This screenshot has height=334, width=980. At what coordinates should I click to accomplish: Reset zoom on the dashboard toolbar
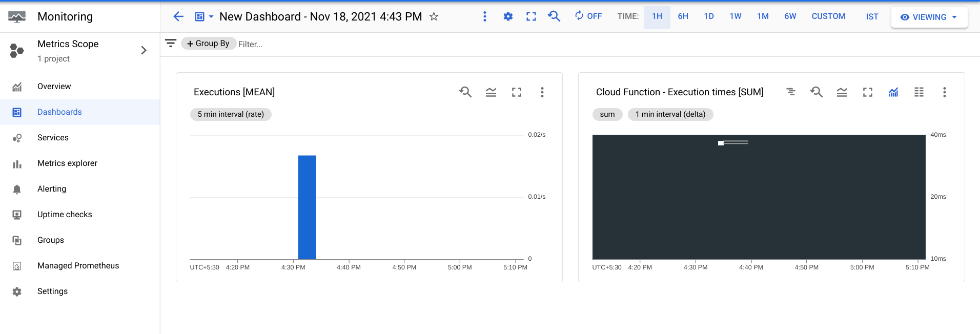tap(554, 16)
